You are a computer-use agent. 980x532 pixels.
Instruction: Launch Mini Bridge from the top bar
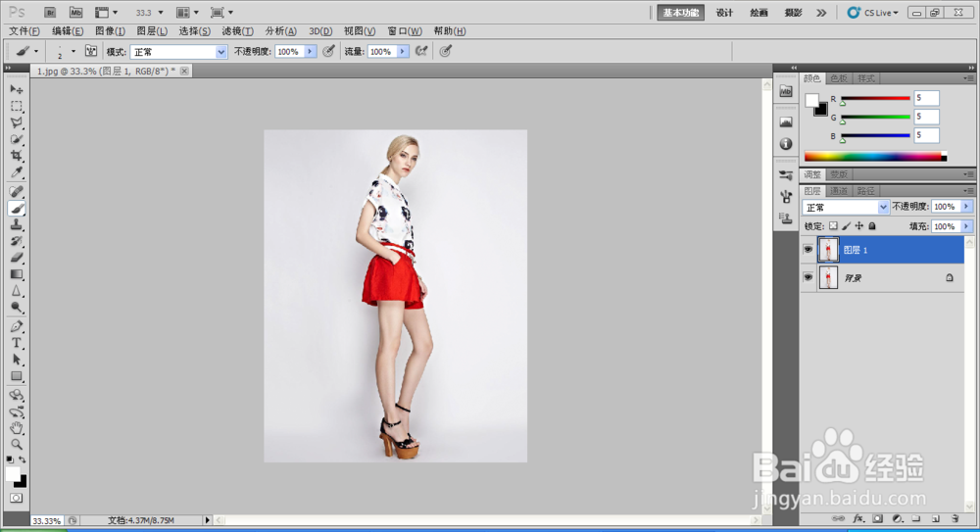(x=75, y=13)
